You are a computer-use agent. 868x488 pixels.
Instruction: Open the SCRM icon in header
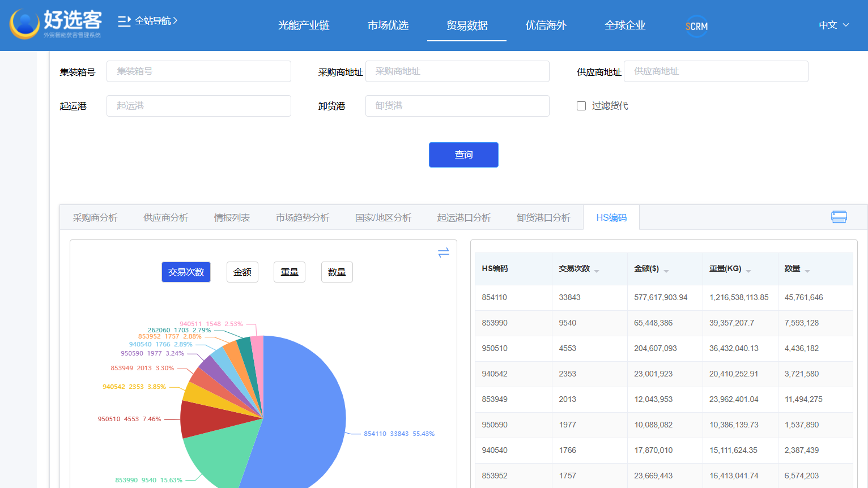coord(696,26)
